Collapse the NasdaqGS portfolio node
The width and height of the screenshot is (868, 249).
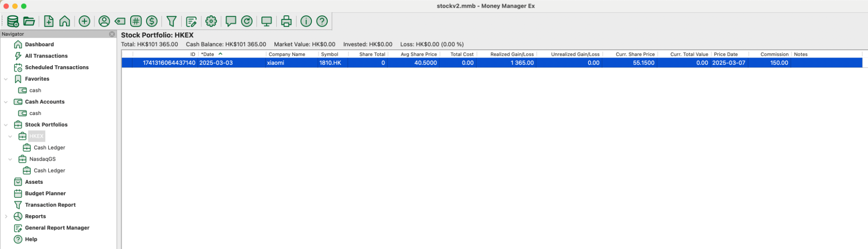(x=10, y=159)
